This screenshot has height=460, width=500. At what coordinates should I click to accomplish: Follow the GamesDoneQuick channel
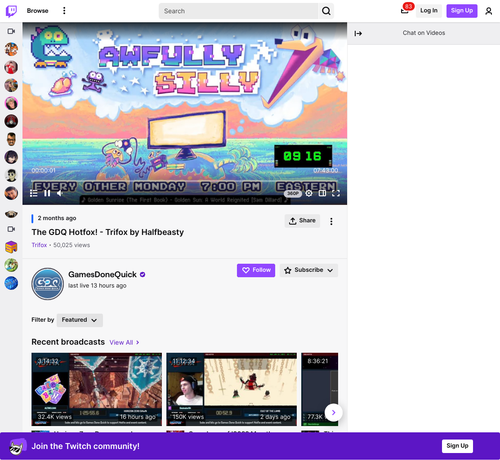[256, 270]
